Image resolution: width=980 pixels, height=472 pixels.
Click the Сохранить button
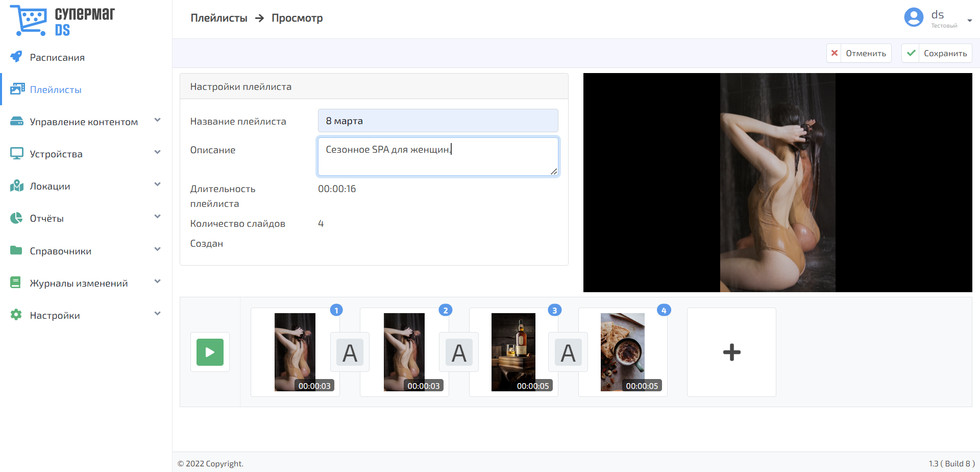pos(937,53)
